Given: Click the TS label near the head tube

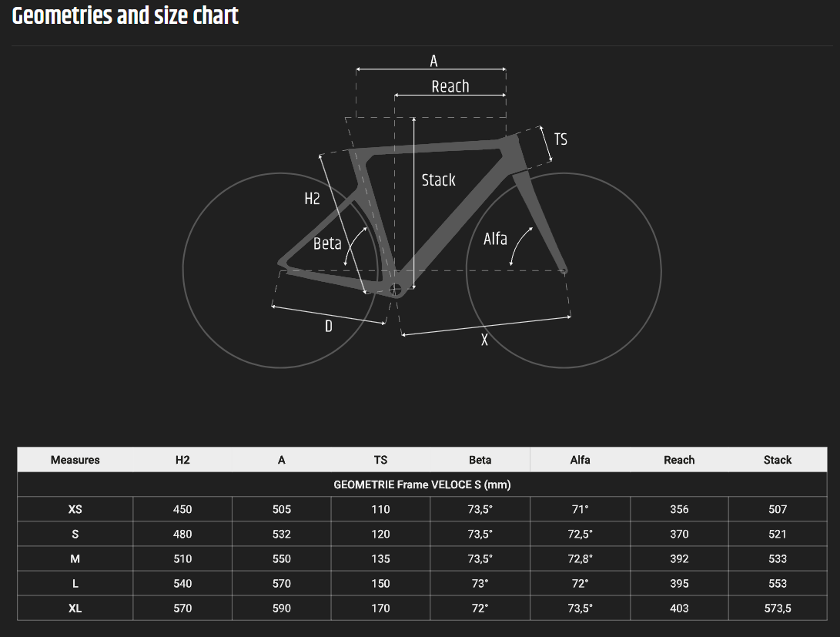Looking at the screenshot, I should point(561,139).
